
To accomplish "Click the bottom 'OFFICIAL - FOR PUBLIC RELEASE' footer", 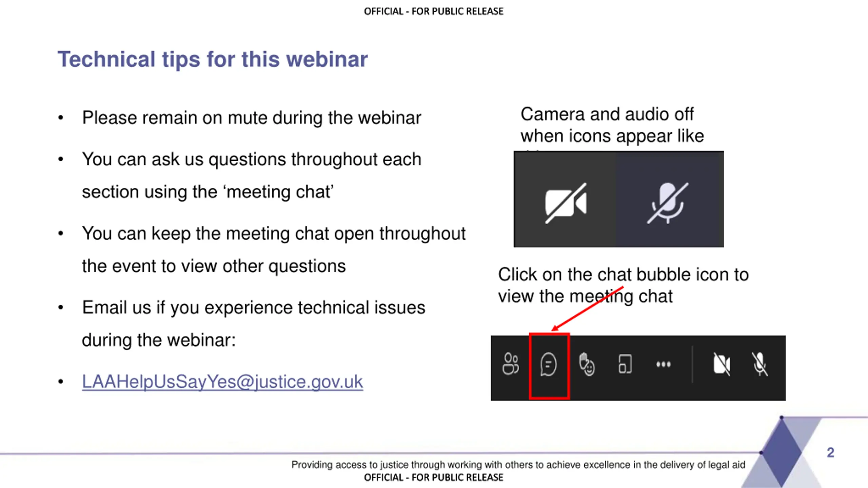I will (434, 477).
